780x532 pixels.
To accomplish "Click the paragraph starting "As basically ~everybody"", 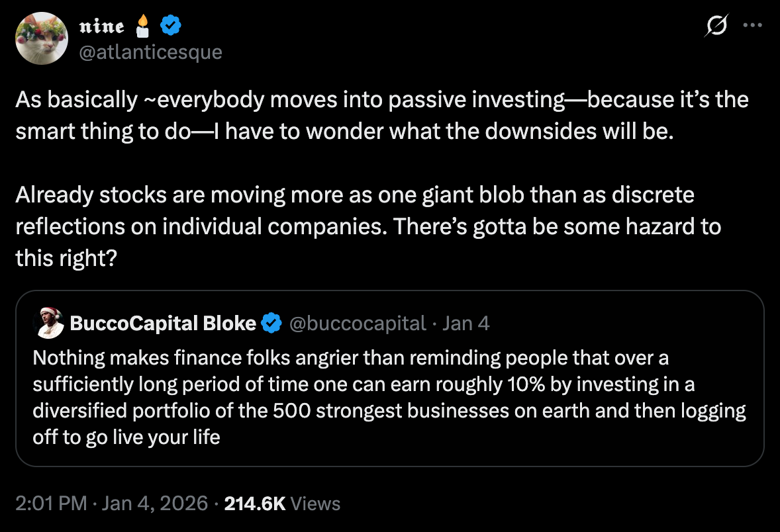I will [381, 115].
